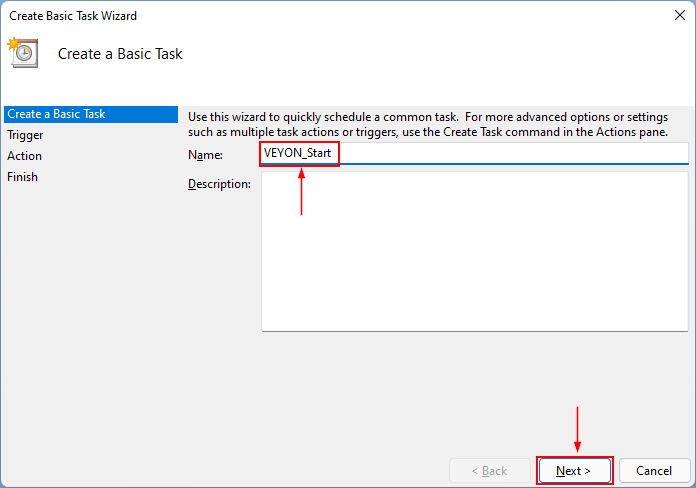
Task: Click the disabled < Back button
Action: pos(489,470)
